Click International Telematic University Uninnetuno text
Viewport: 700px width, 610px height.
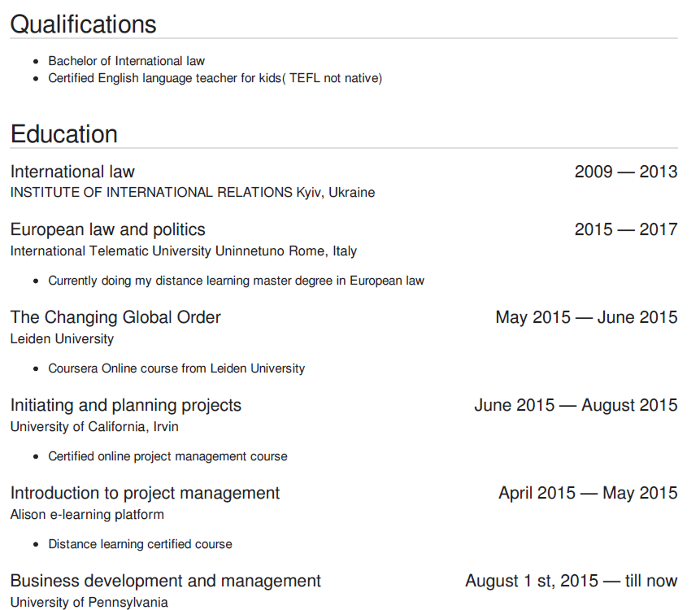[183, 251]
